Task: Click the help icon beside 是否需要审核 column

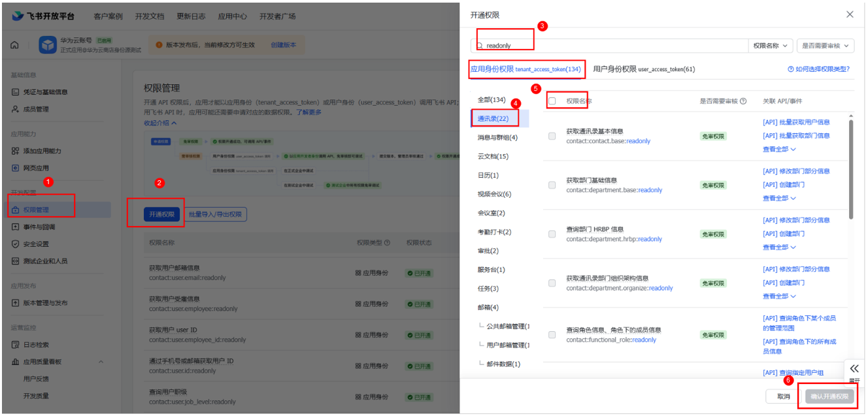Action: (x=743, y=101)
